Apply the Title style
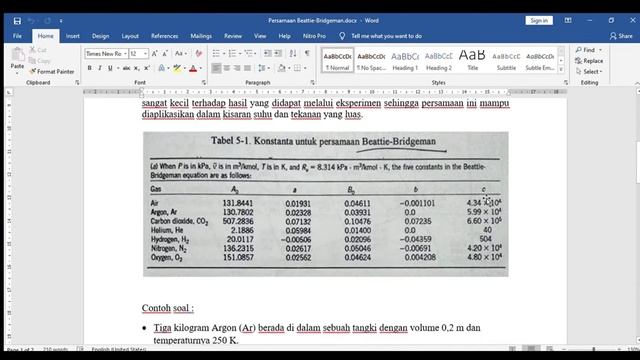Viewport: 640px width, 360px height. (x=472, y=60)
